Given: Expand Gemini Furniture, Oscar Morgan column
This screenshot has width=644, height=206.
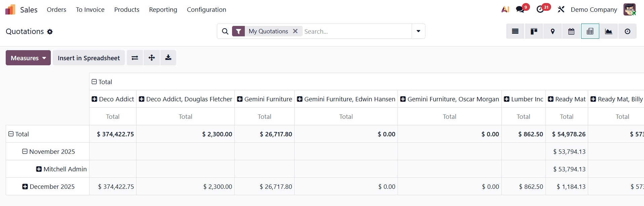Looking at the screenshot, I should pos(403,99).
